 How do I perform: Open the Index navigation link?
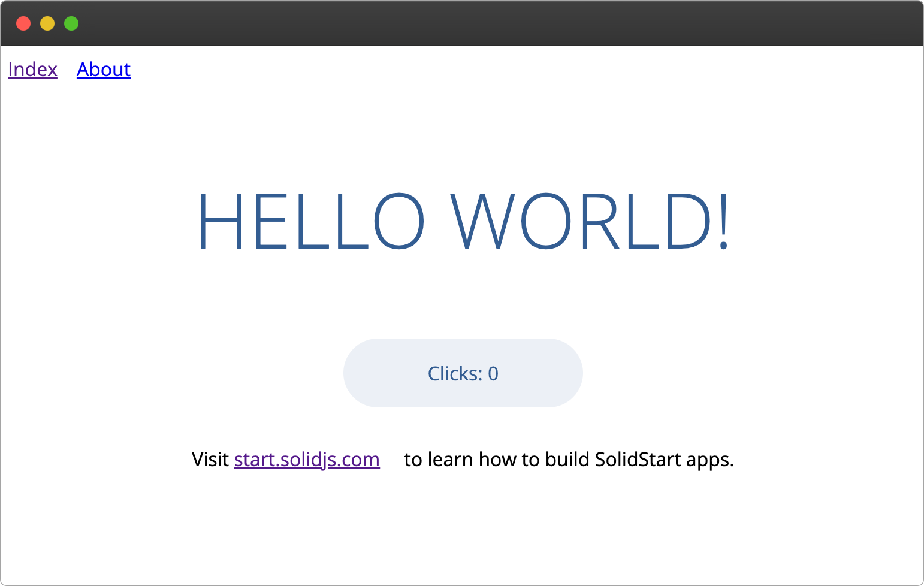click(x=32, y=70)
